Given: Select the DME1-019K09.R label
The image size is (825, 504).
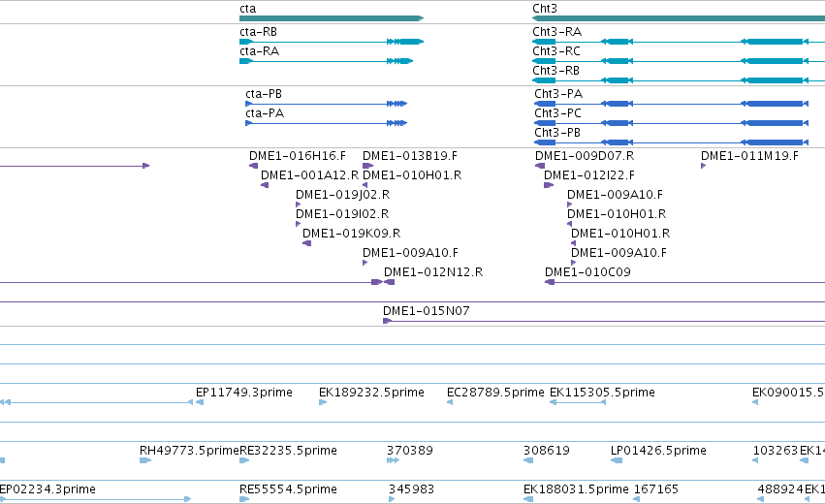Looking at the screenshot, I should click(x=352, y=233).
